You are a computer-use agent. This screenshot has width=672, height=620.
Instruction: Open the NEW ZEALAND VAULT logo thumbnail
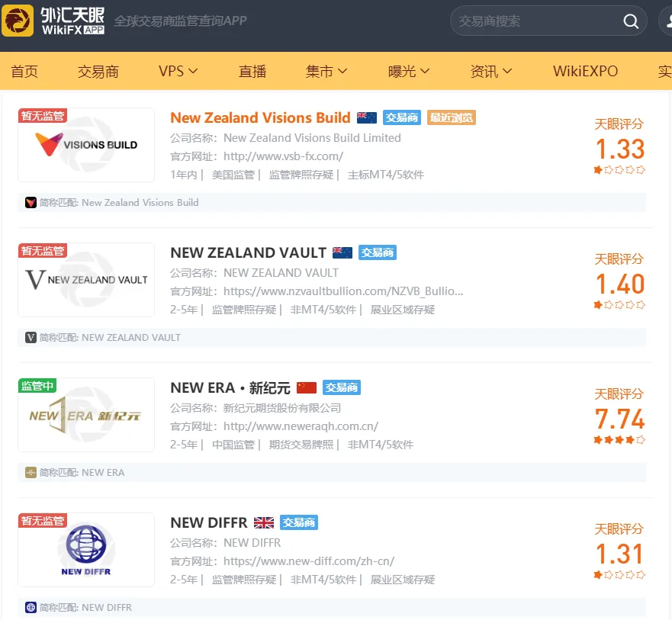point(86,280)
